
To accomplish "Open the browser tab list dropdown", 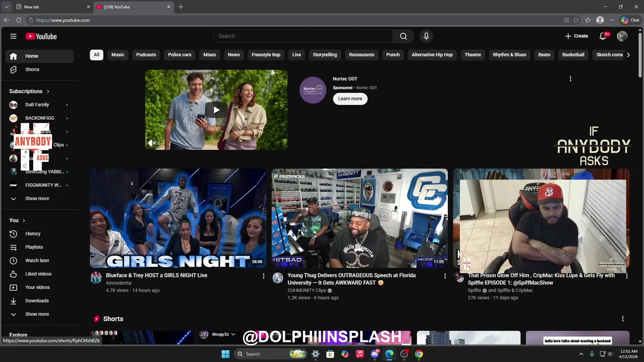I will [x=7, y=7].
